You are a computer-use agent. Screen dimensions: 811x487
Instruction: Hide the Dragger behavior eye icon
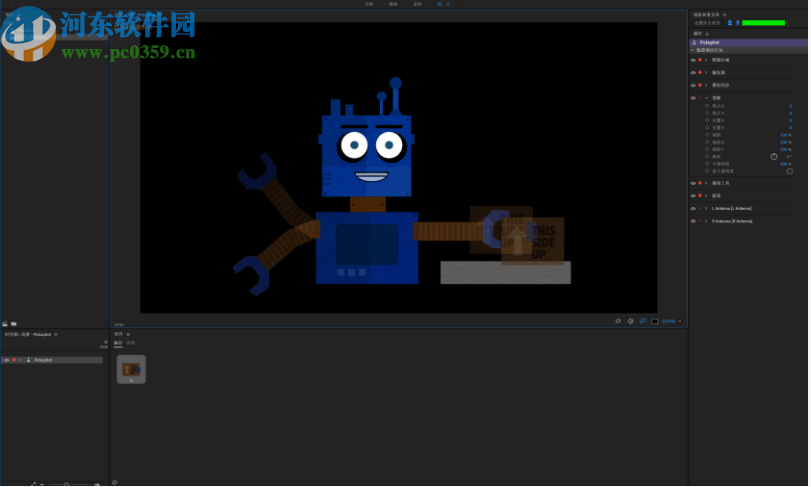pyautogui.click(x=693, y=183)
